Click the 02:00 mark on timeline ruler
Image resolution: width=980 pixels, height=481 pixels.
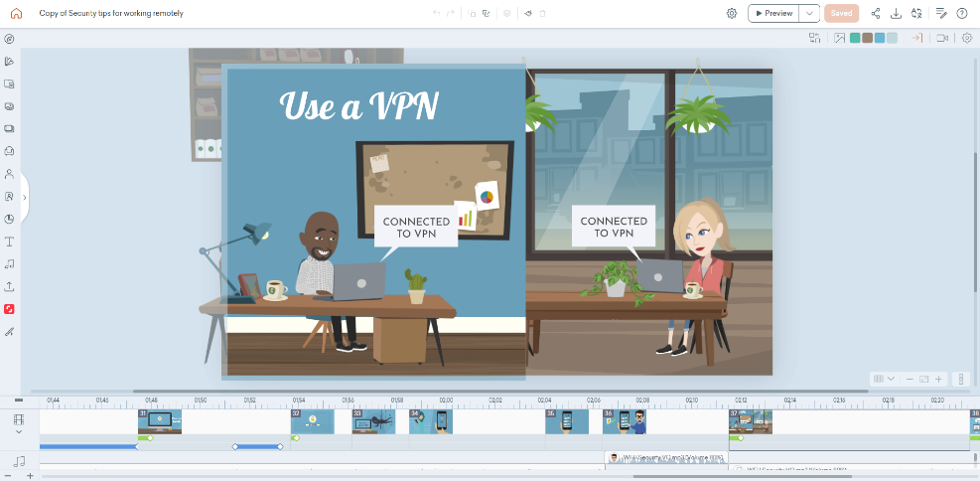[x=446, y=400]
